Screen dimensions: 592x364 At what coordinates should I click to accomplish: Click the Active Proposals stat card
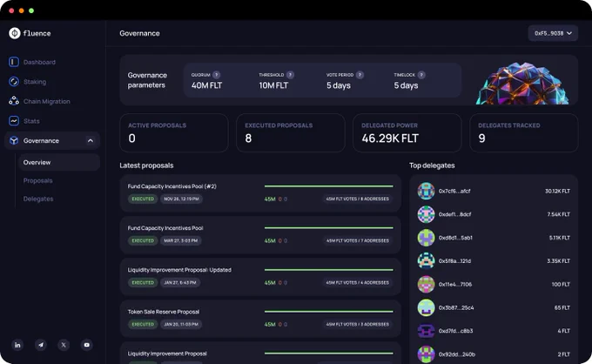pos(174,133)
